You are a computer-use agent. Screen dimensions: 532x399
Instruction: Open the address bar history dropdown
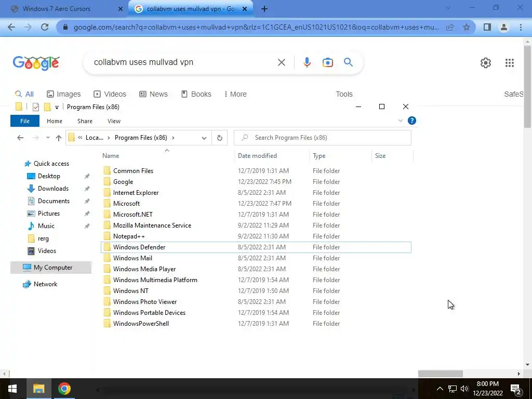point(204,138)
